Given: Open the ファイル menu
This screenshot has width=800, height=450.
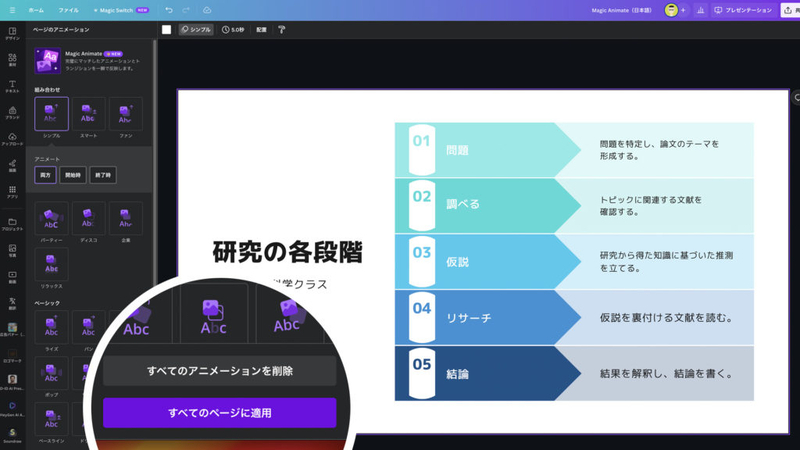Looking at the screenshot, I should tap(68, 10).
